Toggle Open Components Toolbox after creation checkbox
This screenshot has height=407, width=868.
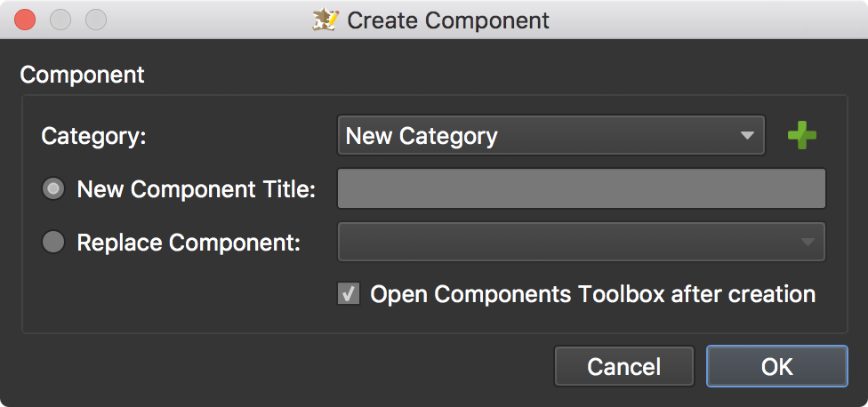tap(349, 294)
